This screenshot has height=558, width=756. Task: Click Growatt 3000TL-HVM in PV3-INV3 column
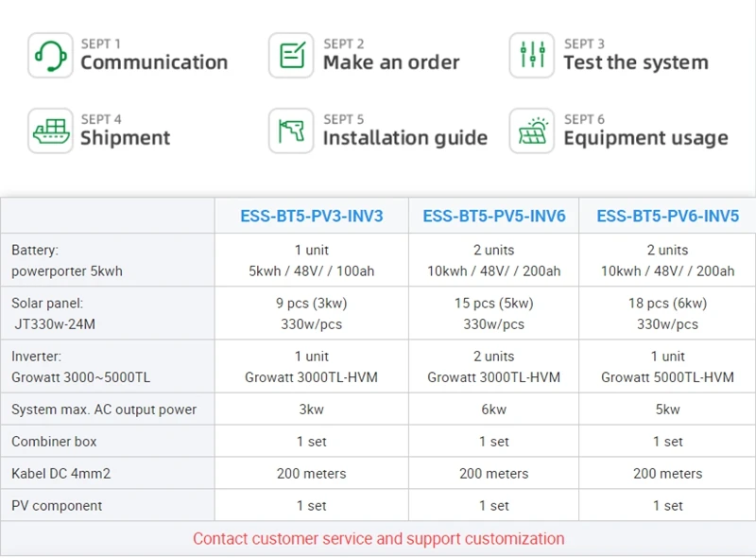(x=312, y=377)
